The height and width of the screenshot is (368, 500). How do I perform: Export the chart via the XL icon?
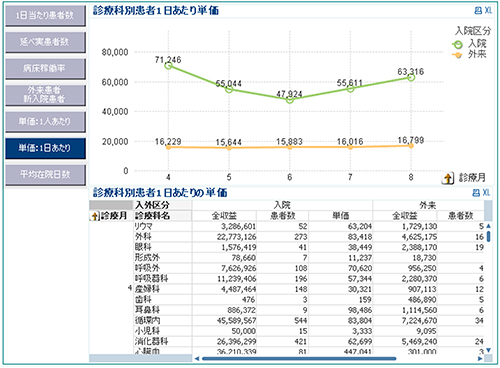point(488,11)
